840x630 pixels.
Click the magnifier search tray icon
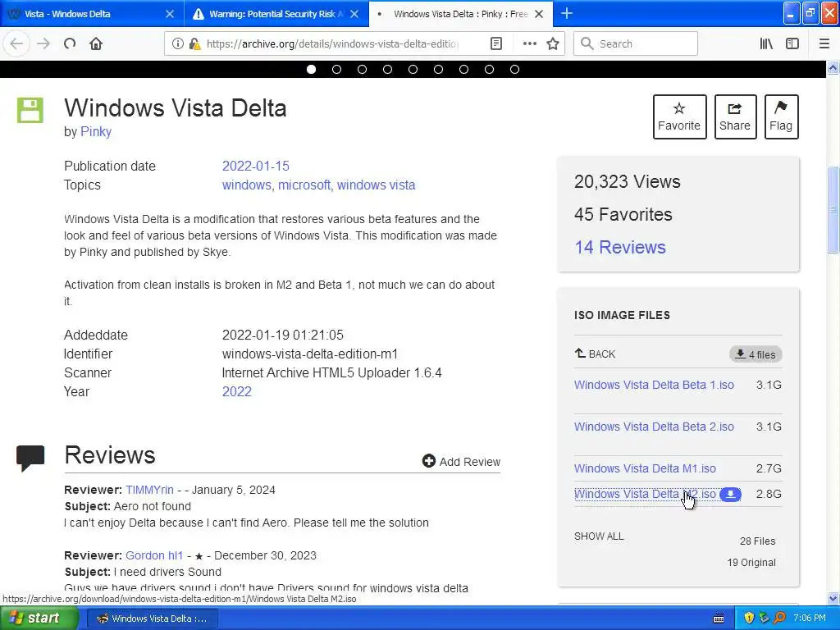779,618
